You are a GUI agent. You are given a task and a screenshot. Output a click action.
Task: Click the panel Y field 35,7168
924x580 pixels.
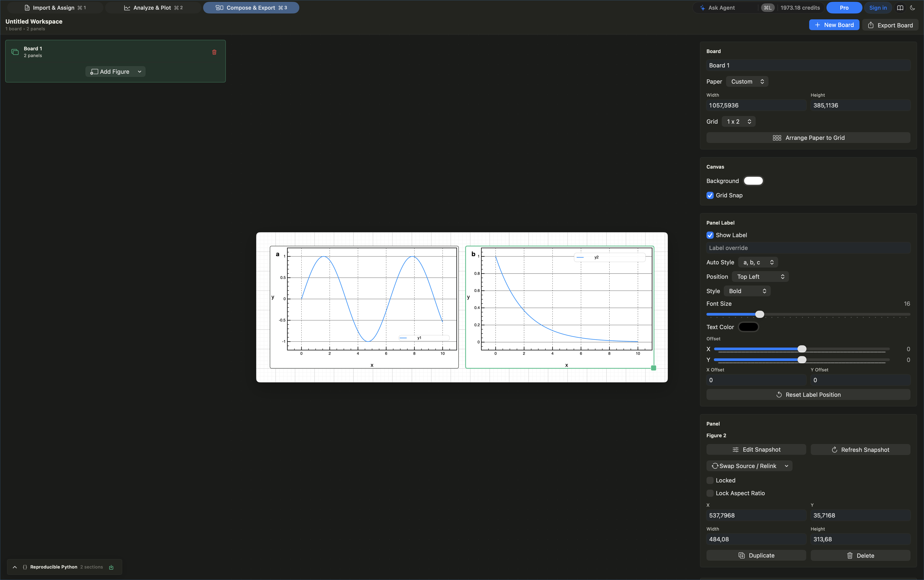(860, 515)
